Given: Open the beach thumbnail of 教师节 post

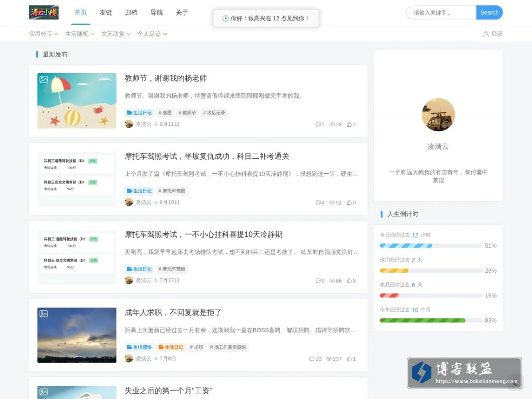Looking at the screenshot, I should coord(77,101).
